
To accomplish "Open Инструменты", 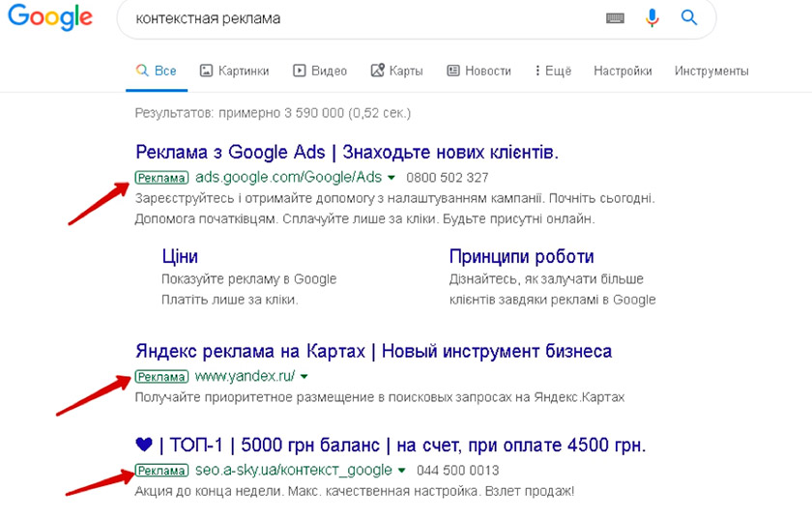I will [x=711, y=71].
